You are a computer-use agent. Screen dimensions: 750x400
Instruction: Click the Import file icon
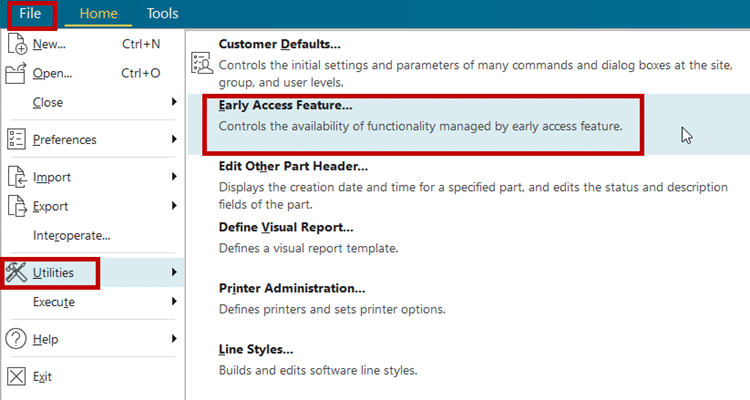point(16,177)
